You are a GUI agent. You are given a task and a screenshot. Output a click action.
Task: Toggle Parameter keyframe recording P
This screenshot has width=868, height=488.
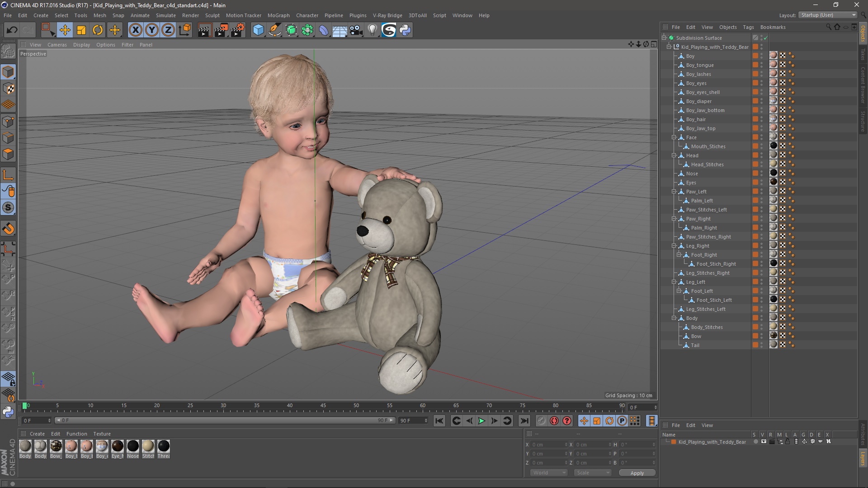[622, 421]
